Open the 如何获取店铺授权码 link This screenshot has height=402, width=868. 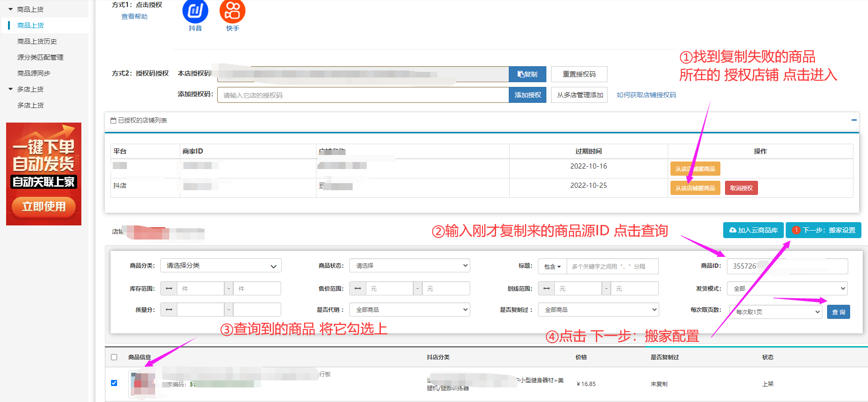tap(646, 95)
